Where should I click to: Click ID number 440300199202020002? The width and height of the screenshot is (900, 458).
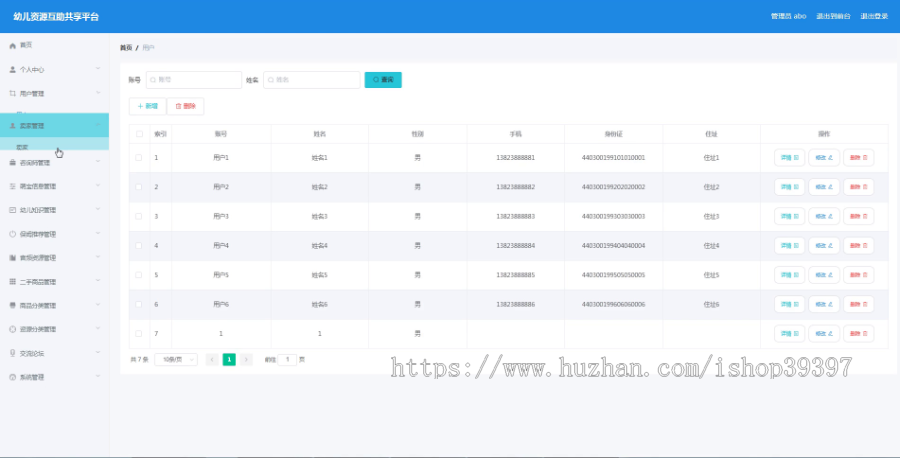pos(614,187)
